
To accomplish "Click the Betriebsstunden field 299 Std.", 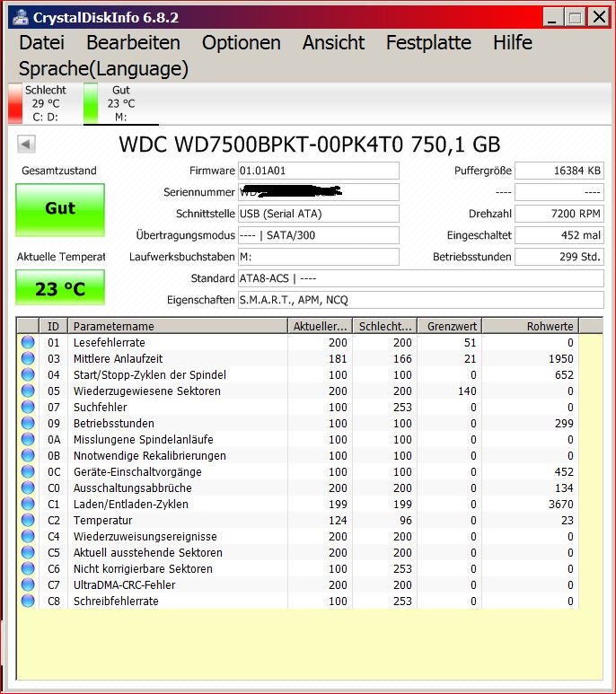I will pos(559,257).
